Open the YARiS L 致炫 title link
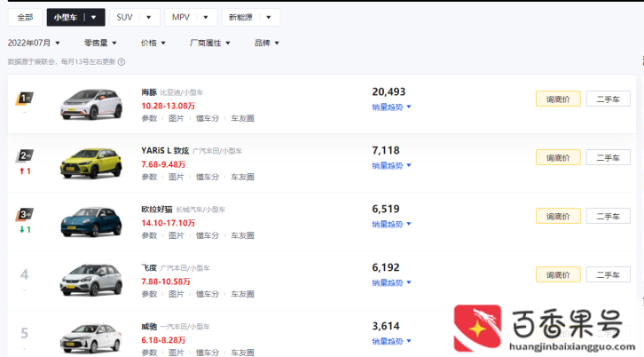Image resolution: width=644 pixels, height=357 pixels. click(165, 151)
